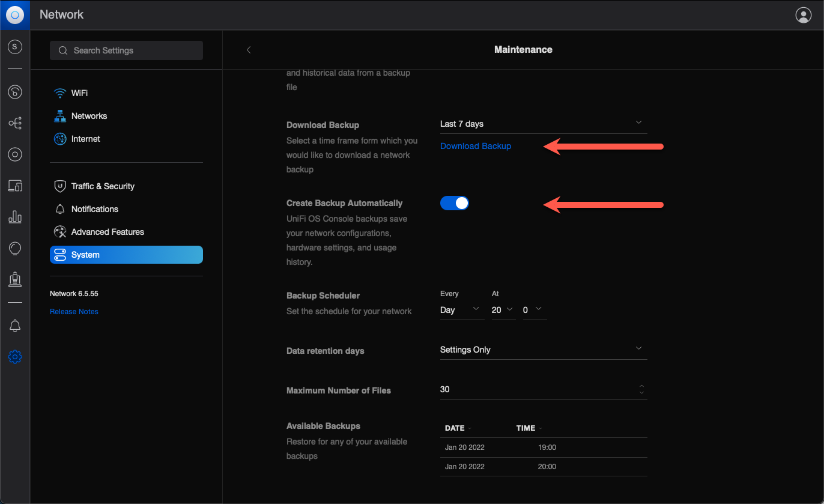Screen dimensions: 824x504
Task: Open the Settings gear icon
Action: [x=15, y=357]
